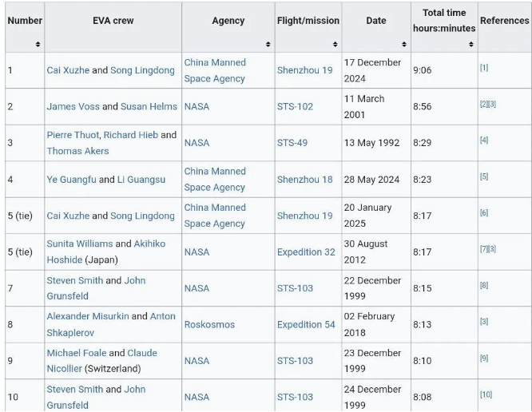Sort by Date column arrow icon
This screenshot has height=412, width=532.
tap(404, 44)
